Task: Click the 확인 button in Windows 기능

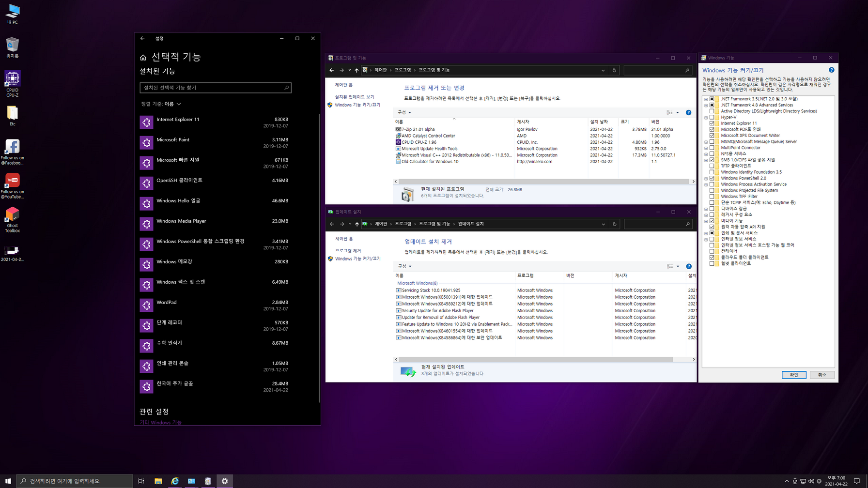Action: tap(794, 375)
